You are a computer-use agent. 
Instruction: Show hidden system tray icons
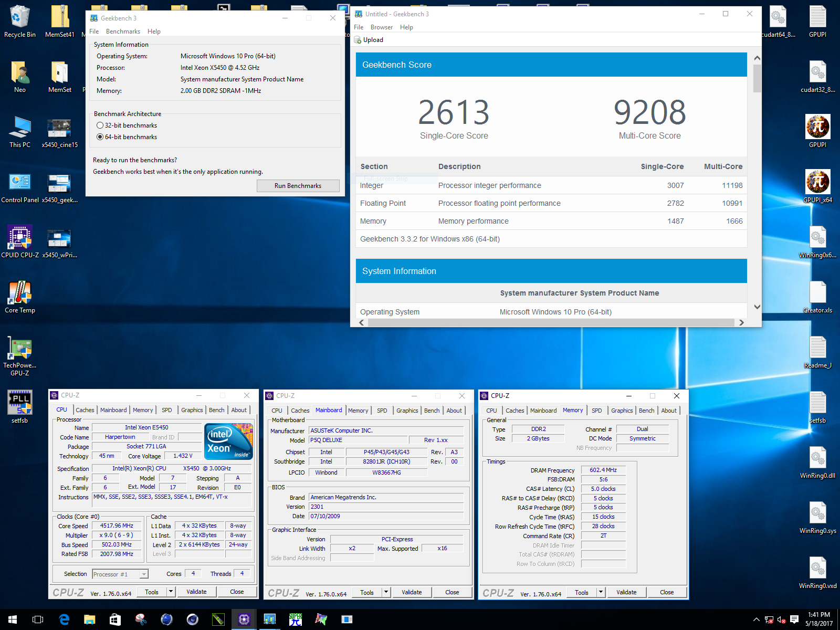coord(756,619)
